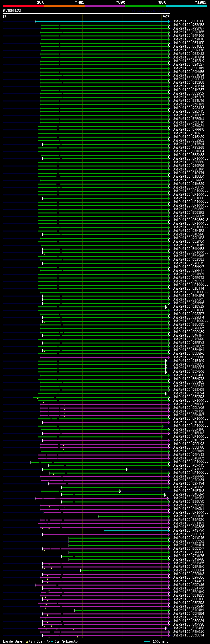Viewport: 210px width, 644px height.
Task: Select hit label UniRef100_Q8S939
Action: pyautogui.click(x=188, y=94)
